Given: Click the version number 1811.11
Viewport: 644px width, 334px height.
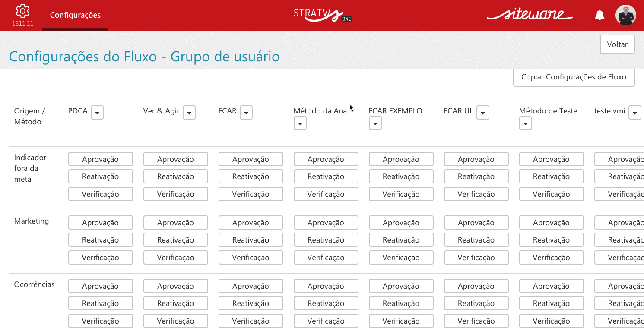Looking at the screenshot, I should coord(22,24).
